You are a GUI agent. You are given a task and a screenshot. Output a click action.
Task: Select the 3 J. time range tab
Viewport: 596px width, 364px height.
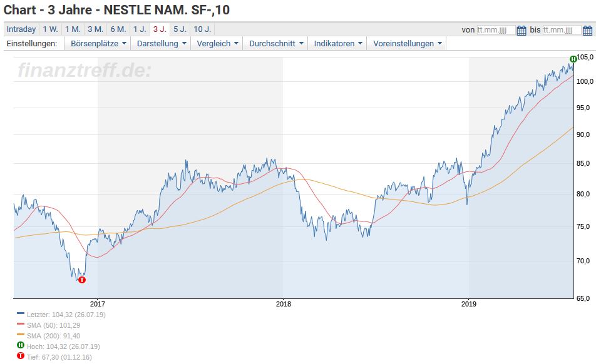tap(160, 29)
